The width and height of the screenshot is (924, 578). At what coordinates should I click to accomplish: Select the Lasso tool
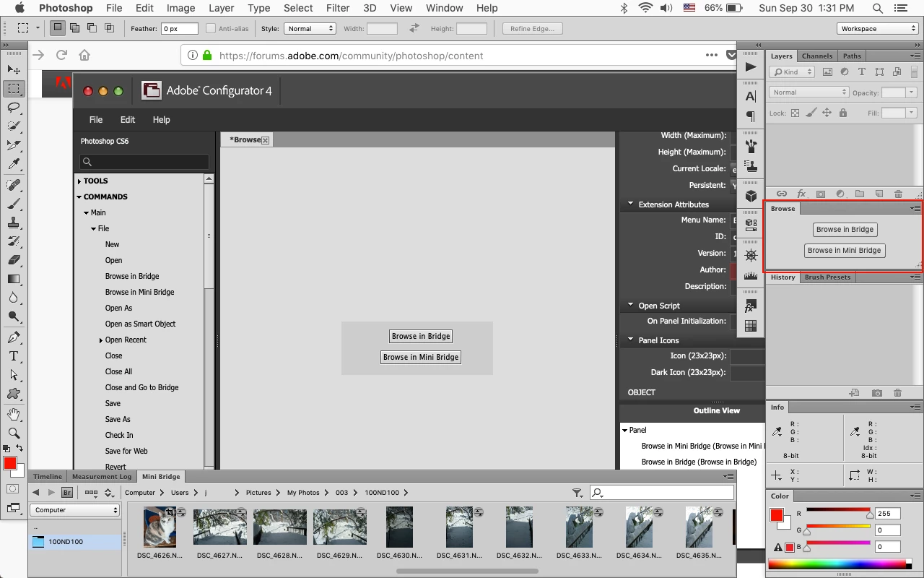[14, 107]
